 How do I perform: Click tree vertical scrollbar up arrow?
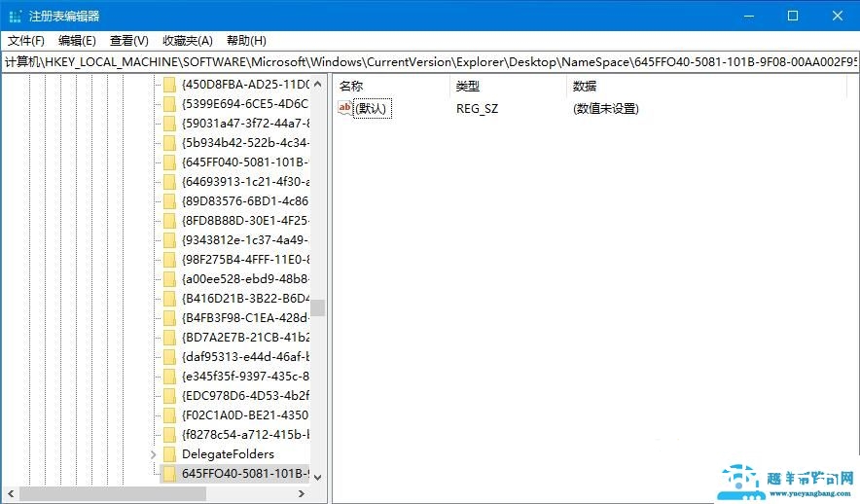point(317,84)
